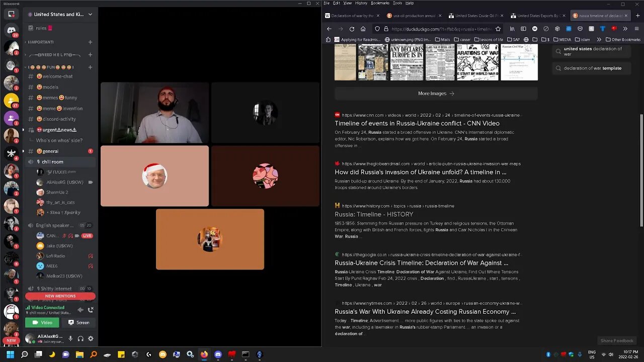This screenshot has height=362, width=644.
Task: Toggle Firefox sidebar view icon
Action: pos(523,29)
